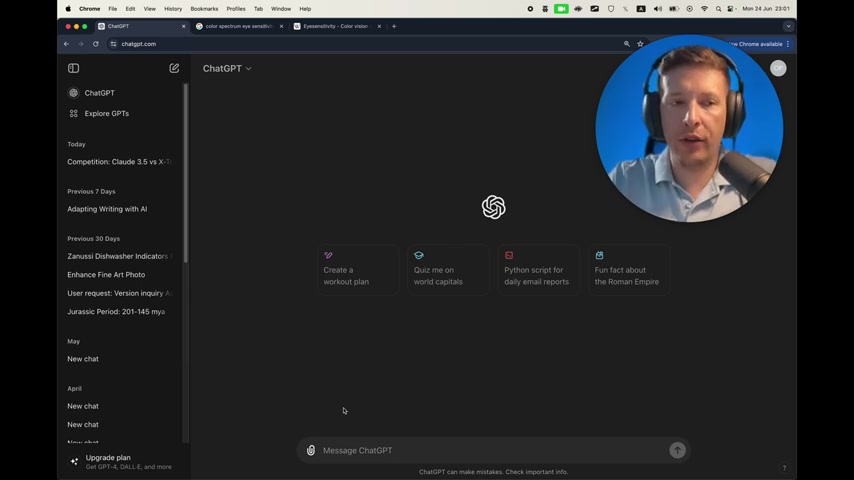This screenshot has width=854, height=480.
Task: Open the Apple menu
Action: pyautogui.click(x=68, y=9)
